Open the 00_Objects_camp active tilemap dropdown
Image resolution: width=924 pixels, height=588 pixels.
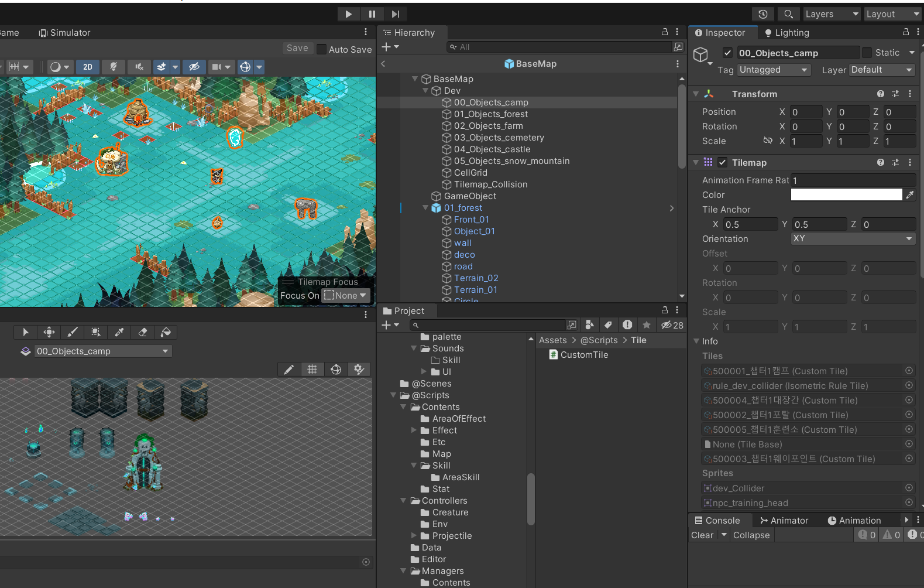tap(102, 351)
